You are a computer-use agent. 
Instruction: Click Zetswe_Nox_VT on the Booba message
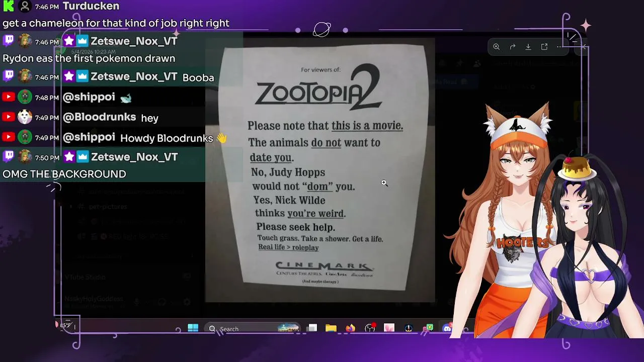(x=134, y=76)
